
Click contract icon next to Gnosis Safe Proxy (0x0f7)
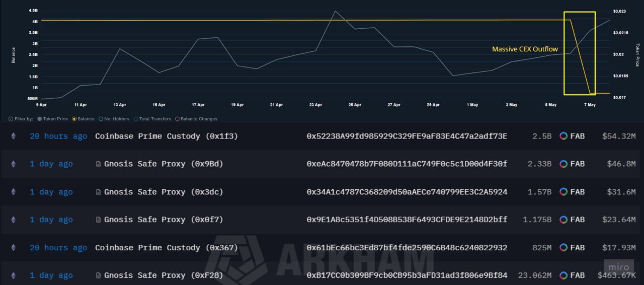click(98, 220)
